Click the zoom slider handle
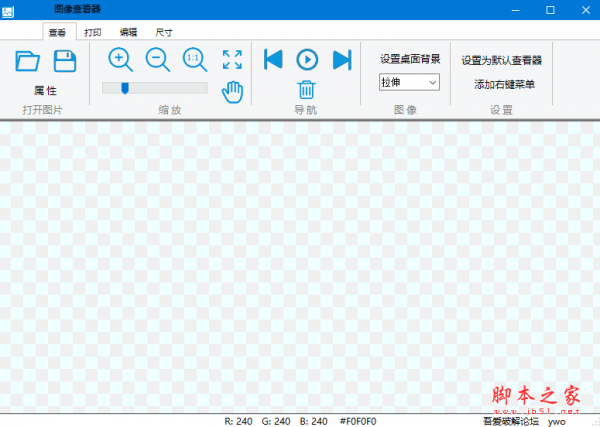 coord(125,88)
